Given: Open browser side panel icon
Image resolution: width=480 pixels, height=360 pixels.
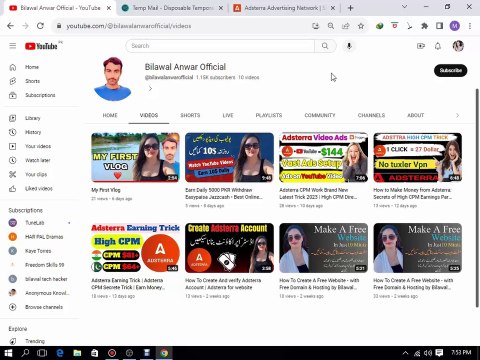Looking at the screenshot, I should (439, 26).
